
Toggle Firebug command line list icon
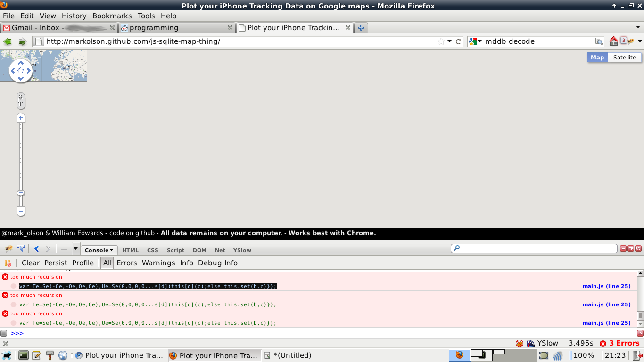pyautogui.click(x=64, y=249)
